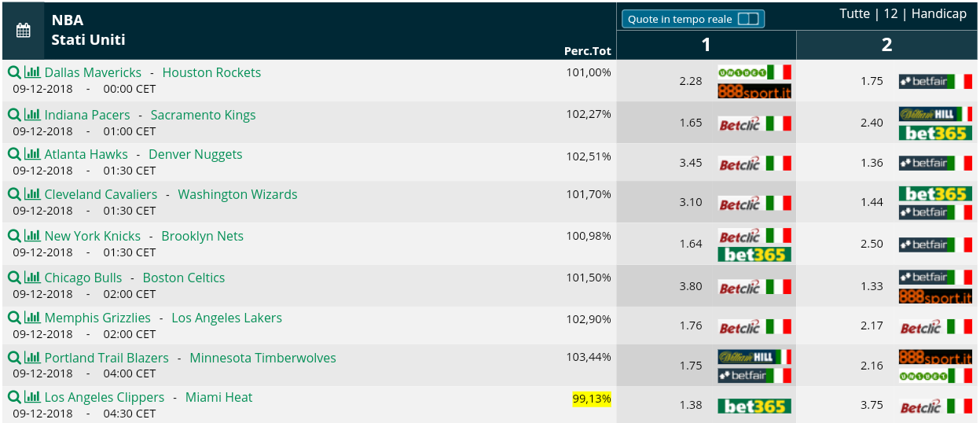The width and height of the screenshot is (980, 423).
Task: Click the calendar icon beside NBA header
Action: pos(24,31)
